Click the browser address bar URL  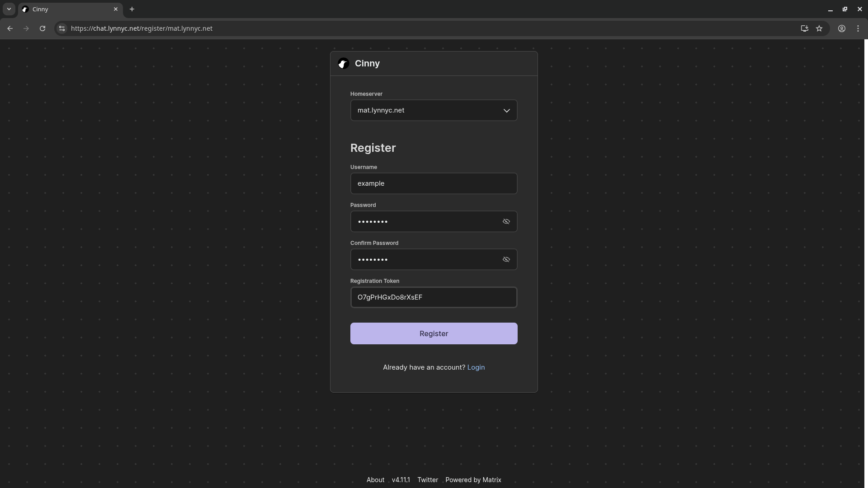tap(142, 28)
